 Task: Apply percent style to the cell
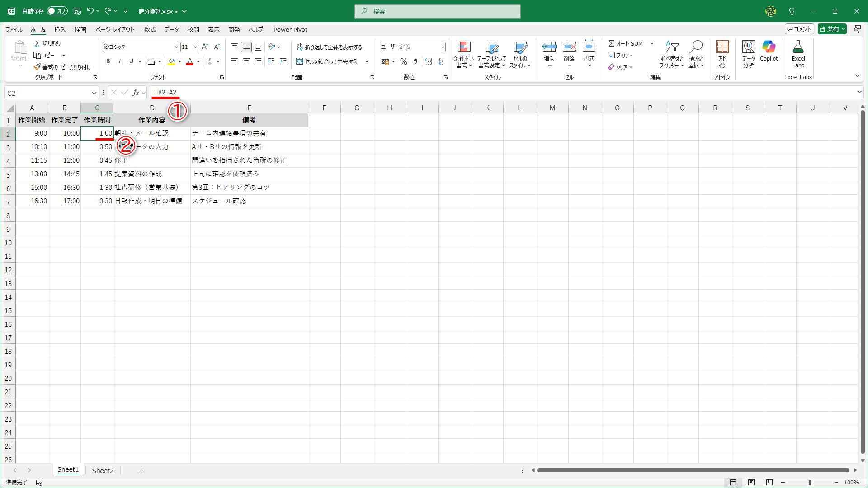click(x=404, y=61)
